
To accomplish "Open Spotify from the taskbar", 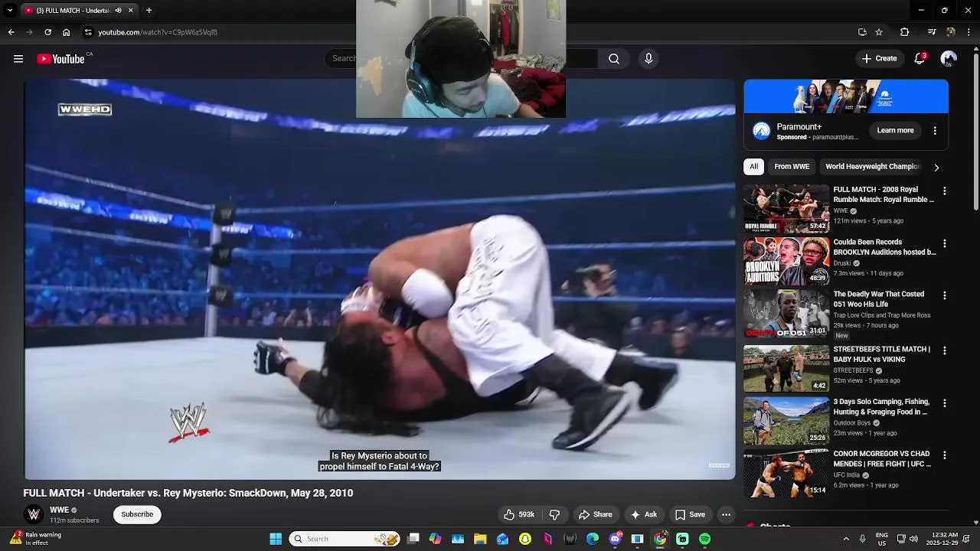I will (704, 539).
